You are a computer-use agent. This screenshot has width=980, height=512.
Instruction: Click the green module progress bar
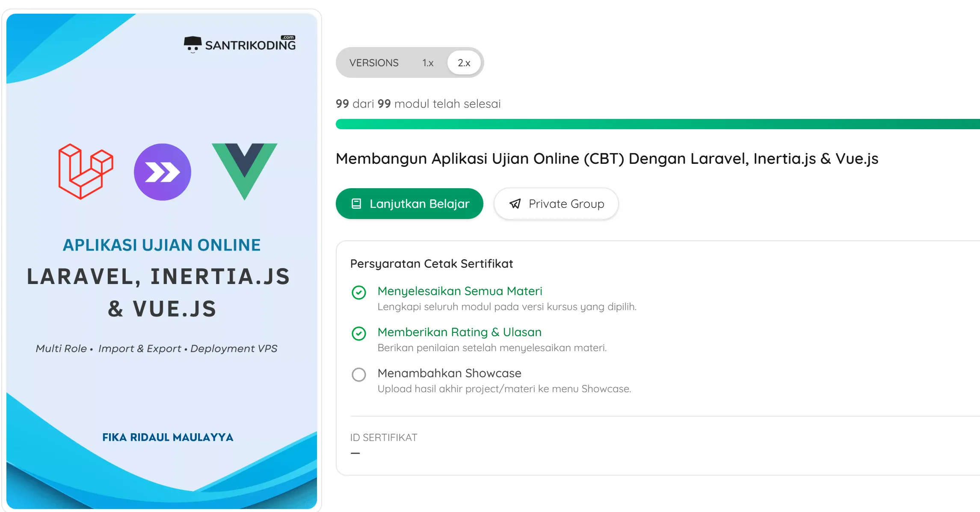658,124
